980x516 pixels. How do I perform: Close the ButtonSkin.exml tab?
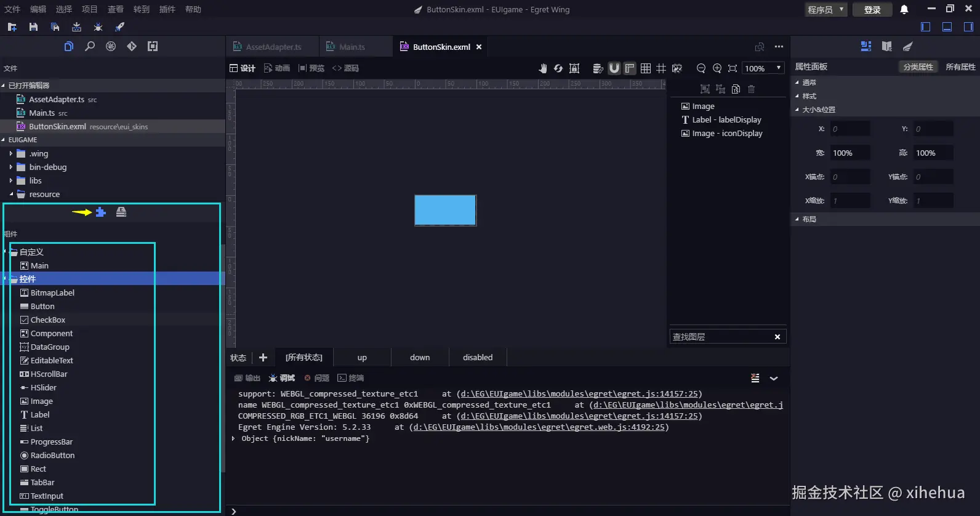click(479, 47)
